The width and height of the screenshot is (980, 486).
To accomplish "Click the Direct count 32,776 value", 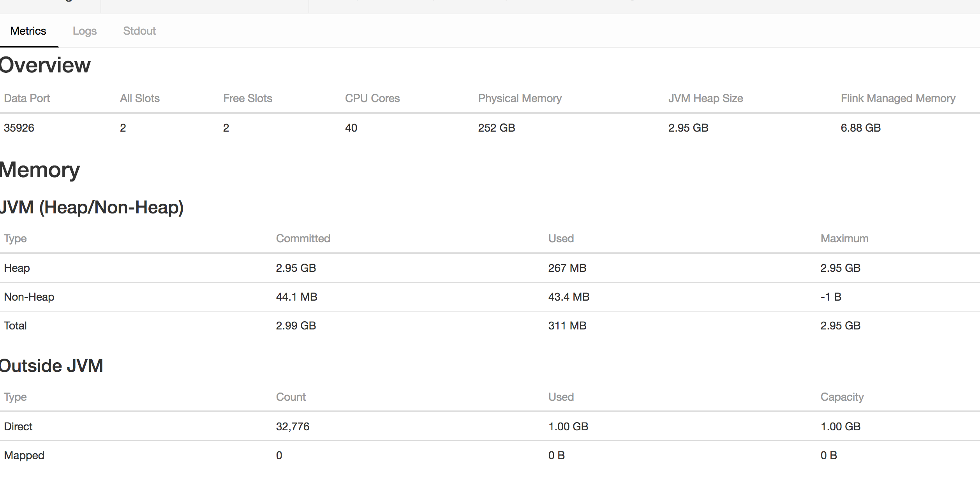I will (293, 427).
